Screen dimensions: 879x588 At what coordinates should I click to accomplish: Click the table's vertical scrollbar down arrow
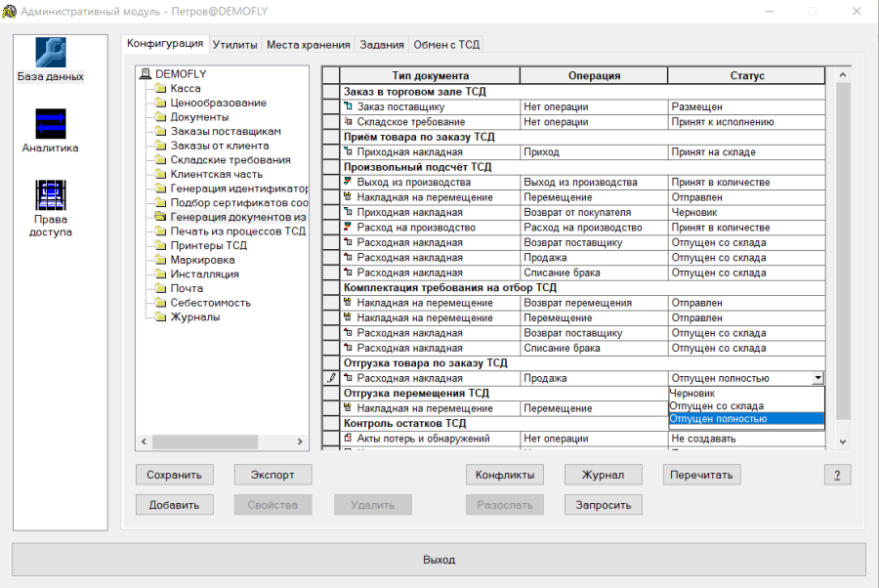pos(844,442)
